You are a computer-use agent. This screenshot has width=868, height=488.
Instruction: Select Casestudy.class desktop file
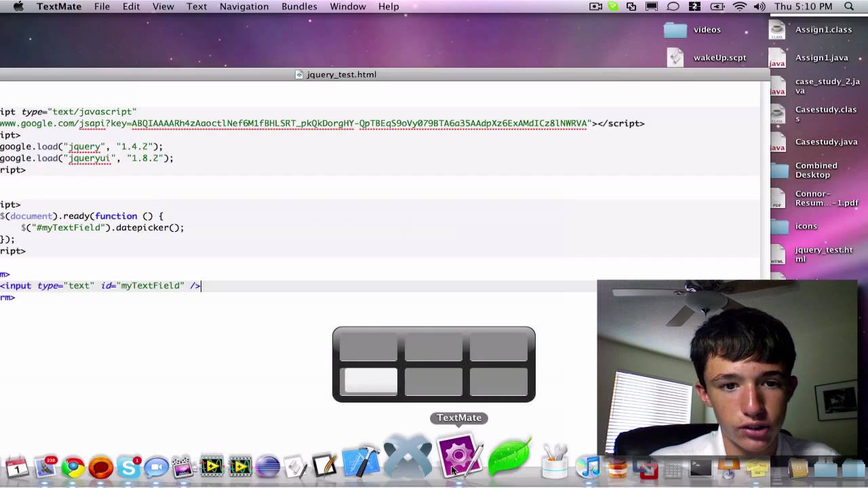[813, 114]
